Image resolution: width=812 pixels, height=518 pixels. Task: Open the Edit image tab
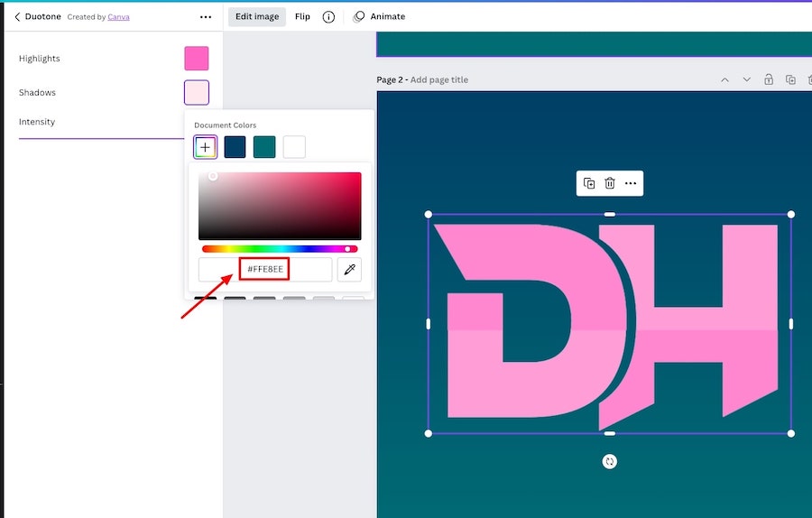257,16
